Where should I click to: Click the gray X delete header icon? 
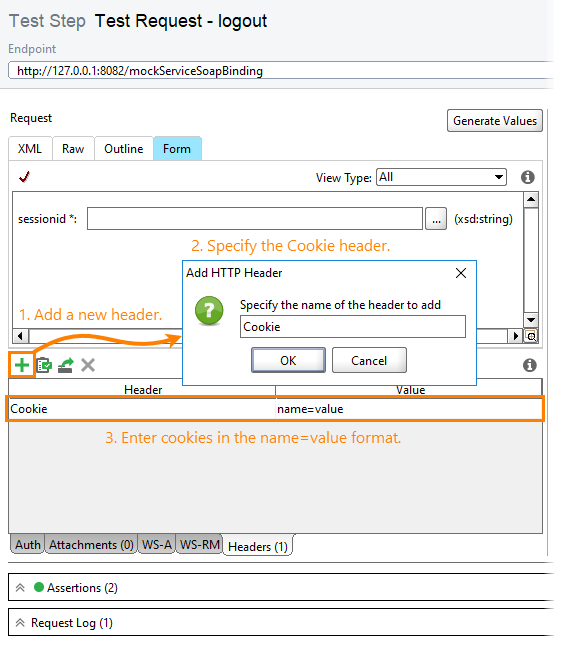coord(88,365)
